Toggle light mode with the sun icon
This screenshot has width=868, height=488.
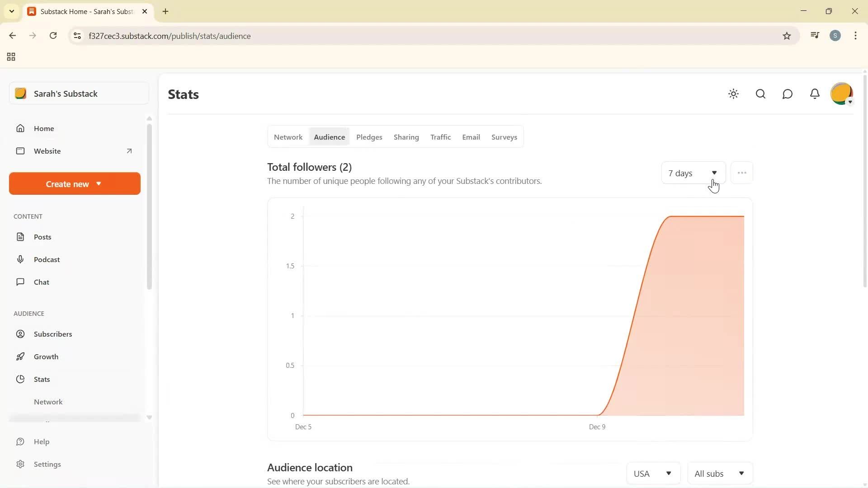tap(733, 94)
